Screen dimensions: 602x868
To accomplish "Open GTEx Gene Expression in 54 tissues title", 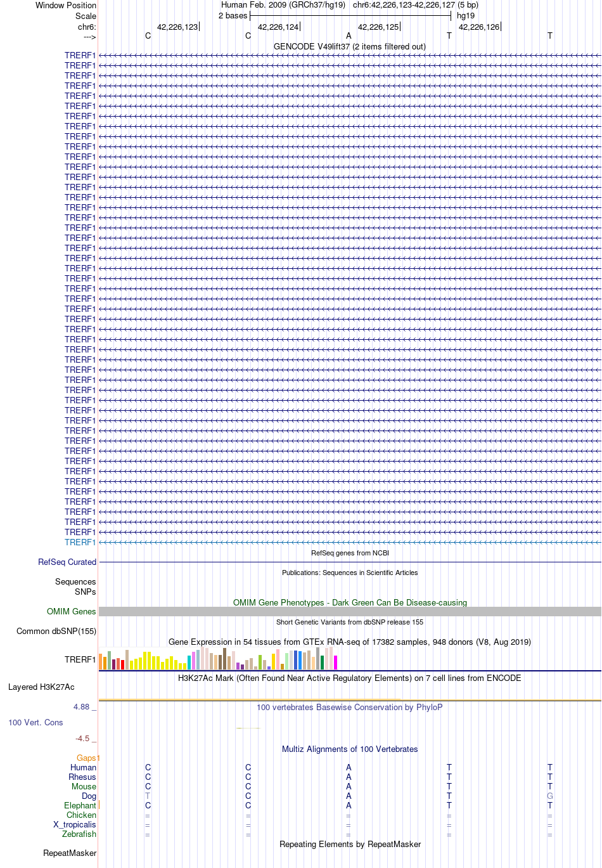I will pyautogui.click(x=350, y=642).
